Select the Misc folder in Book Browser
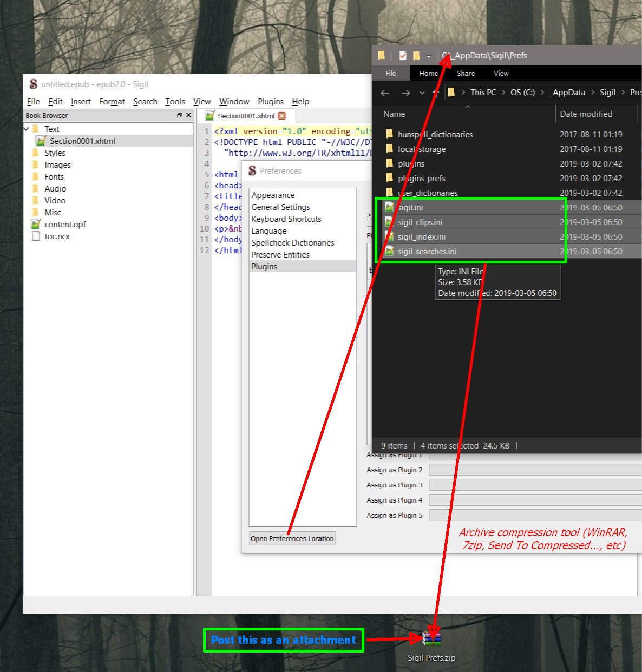This screenshot has width=642, height=672. (x=53, y=212)
